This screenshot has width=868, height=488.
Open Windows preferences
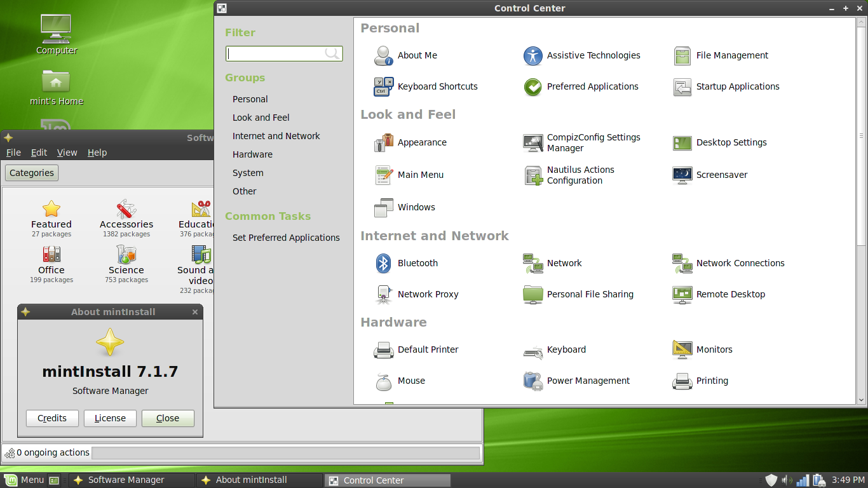405,207
